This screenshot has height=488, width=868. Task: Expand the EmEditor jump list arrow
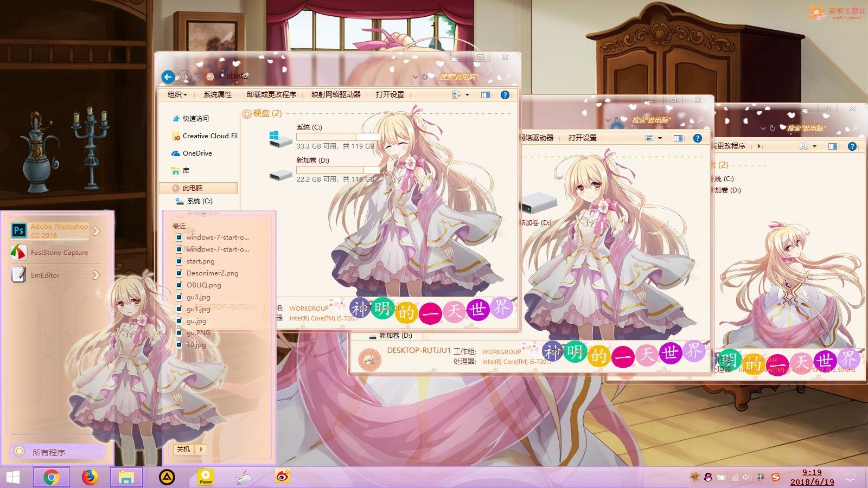pyautogui.click(x=97, y=275)
